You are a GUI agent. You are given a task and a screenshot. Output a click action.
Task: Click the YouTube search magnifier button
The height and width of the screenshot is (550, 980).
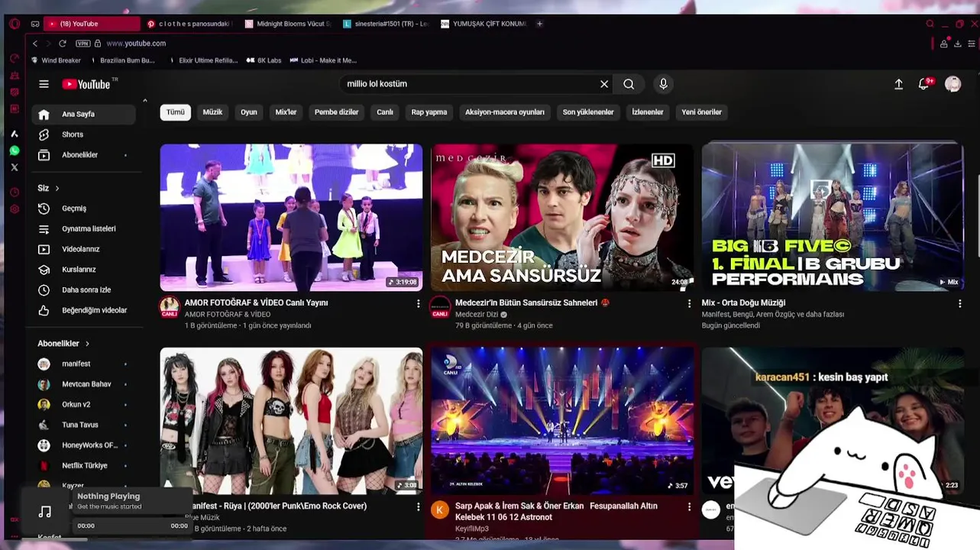(629, 84)
